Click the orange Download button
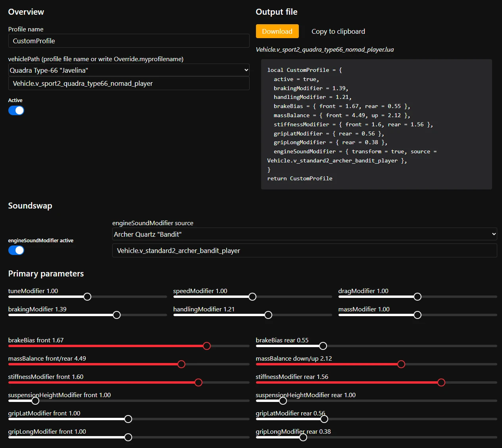502x448 pixels. coord(277,31)
